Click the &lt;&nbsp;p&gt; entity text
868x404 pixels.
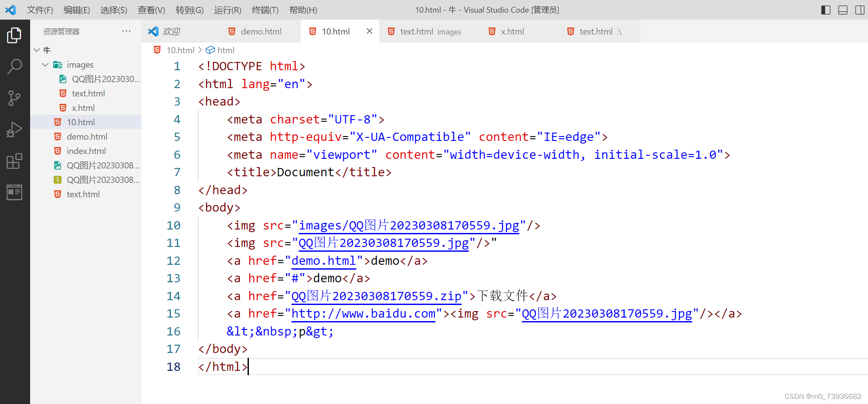pyautogui.click(x=280, y=332)
